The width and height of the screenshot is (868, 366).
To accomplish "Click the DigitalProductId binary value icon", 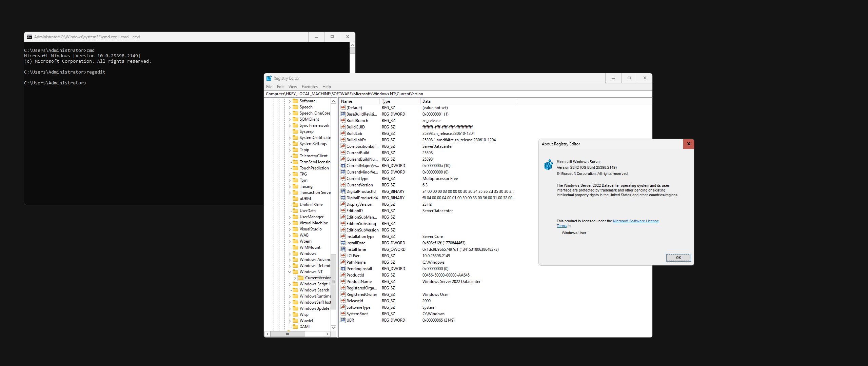I will pyautogui.click(x=343, y=191).
